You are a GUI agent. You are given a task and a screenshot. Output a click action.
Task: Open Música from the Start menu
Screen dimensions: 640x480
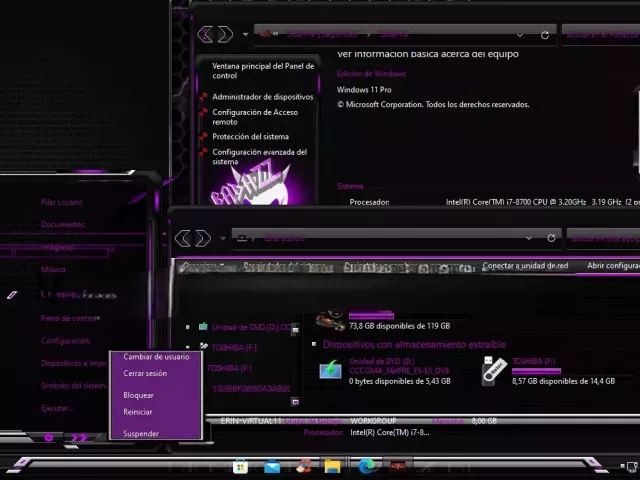(53, 269)
